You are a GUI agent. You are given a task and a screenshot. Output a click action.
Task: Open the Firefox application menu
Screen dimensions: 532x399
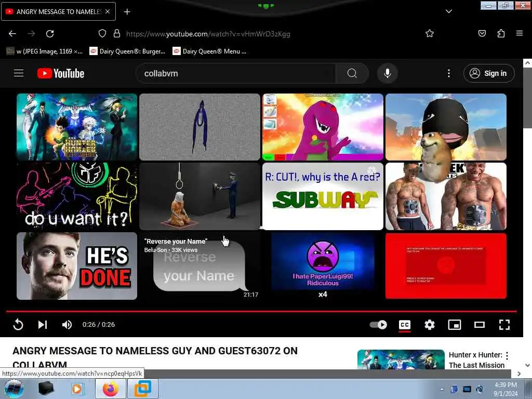(520, 34)
